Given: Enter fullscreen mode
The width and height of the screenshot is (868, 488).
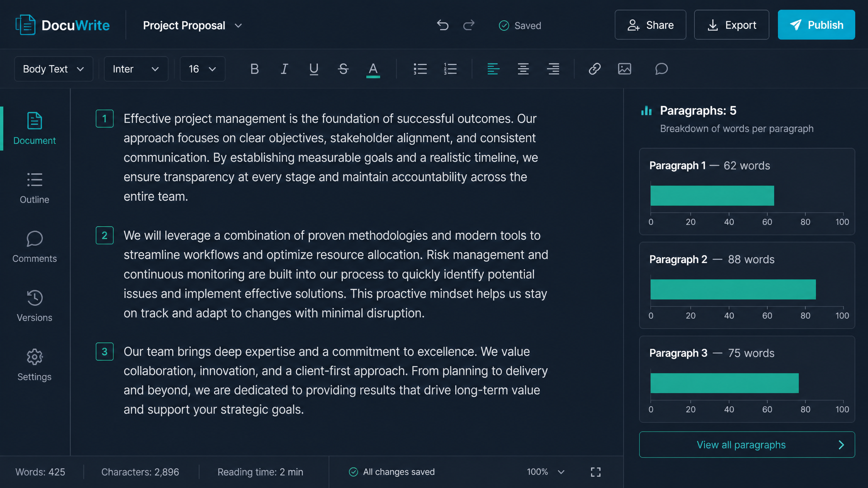Looking at the screenshot, I should point(596,472).
